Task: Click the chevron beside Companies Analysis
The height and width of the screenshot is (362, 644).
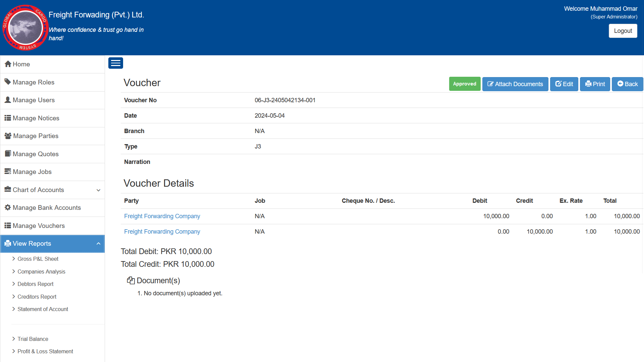Action: coord(14,271)
